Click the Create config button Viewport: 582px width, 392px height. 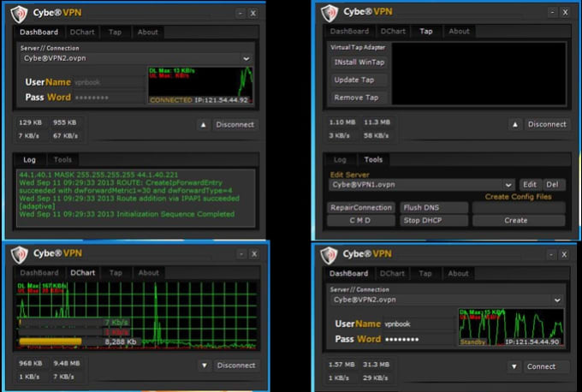(519, 221)
